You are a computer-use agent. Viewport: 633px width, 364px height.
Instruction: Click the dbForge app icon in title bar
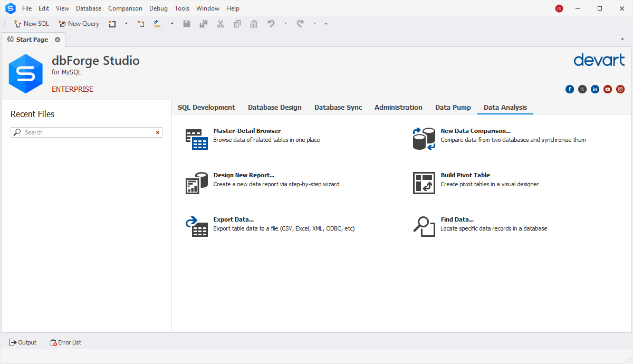coord(11,8)
